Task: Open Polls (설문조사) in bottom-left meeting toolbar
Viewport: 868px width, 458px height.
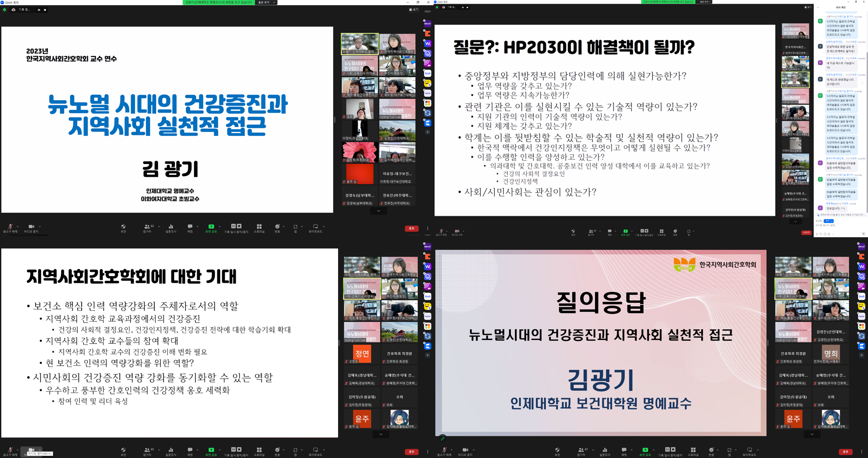Action: [x=171, y=450]
